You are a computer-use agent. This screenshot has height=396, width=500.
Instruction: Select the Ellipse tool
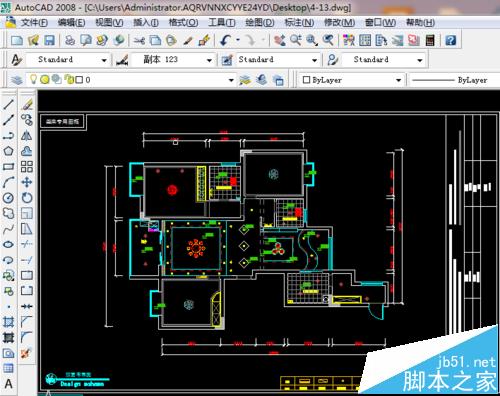click(8, 244)
